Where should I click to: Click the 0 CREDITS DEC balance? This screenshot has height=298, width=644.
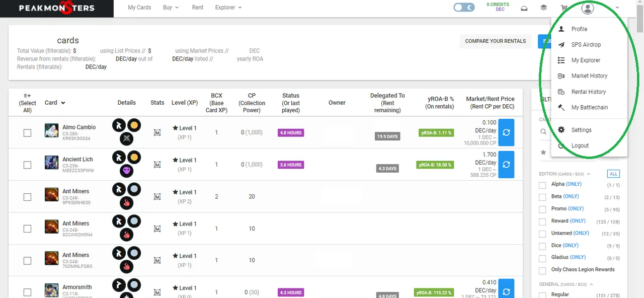coord(498,7)
